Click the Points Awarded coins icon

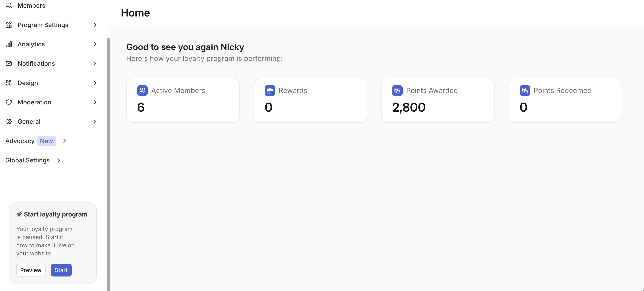(397, 91)
